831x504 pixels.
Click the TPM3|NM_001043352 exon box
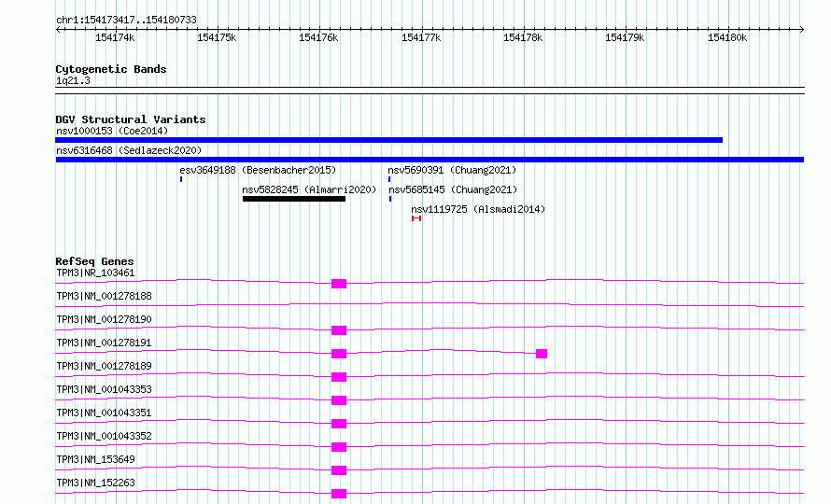pyautogui.click(x=339, y=447)
